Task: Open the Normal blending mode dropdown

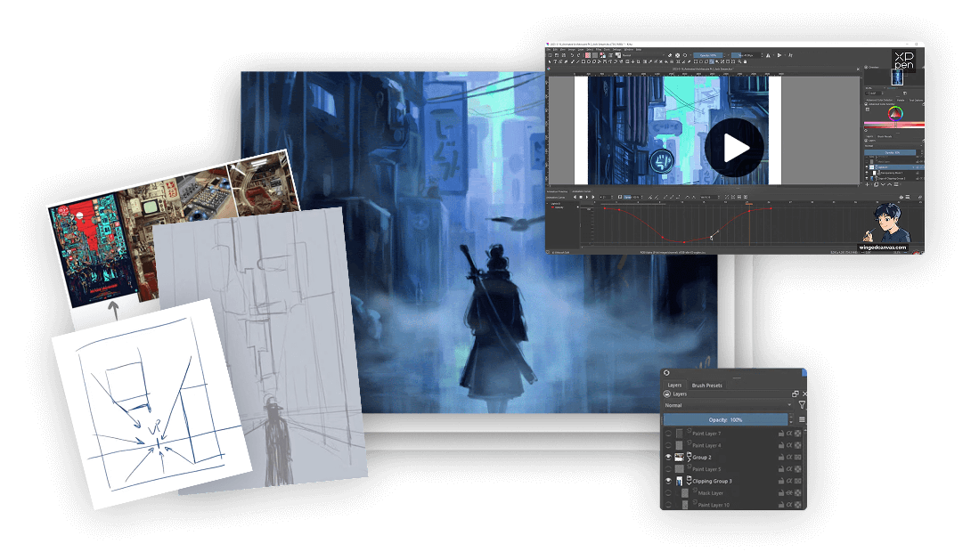Action: click(x=729, y=405)
